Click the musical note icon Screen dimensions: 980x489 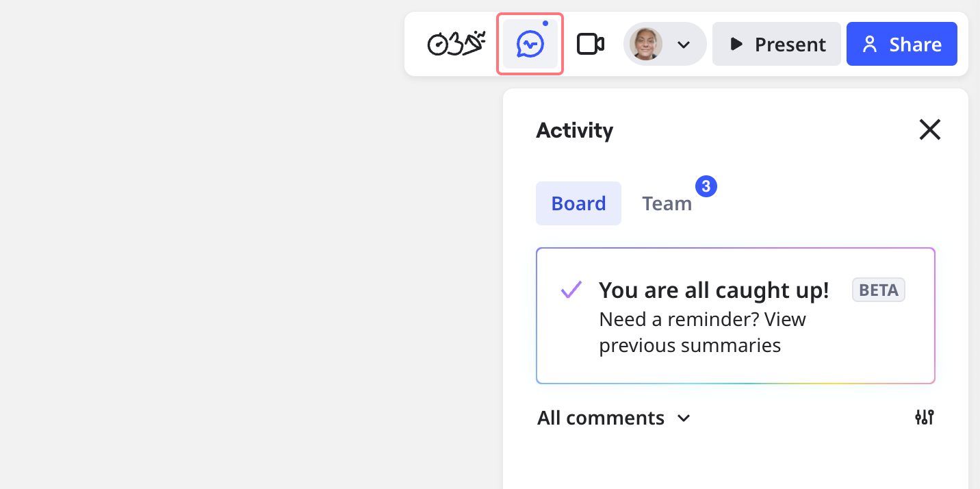pyautogui.click(x=456, y=43)
